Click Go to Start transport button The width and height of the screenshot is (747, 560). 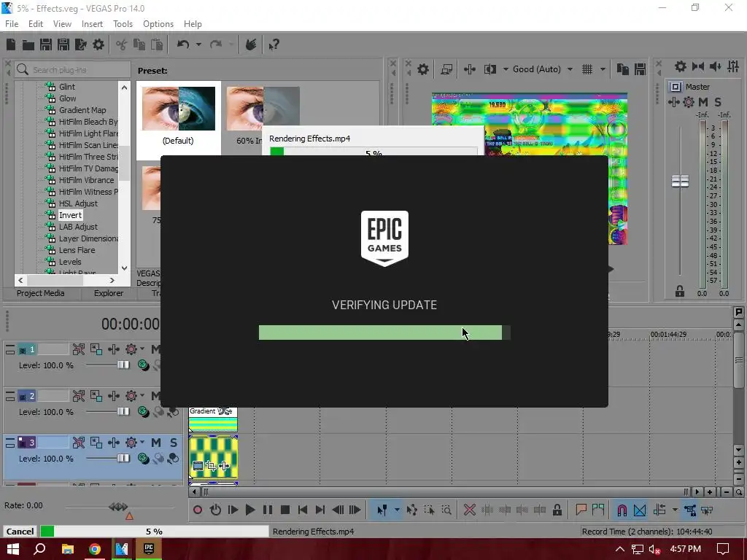click(x=303, y=510)
